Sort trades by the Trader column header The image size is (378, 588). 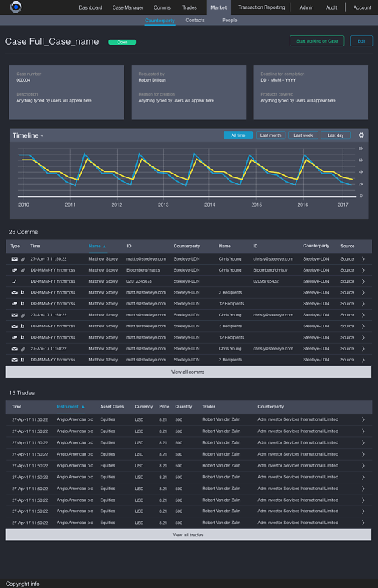pos(209,407)
